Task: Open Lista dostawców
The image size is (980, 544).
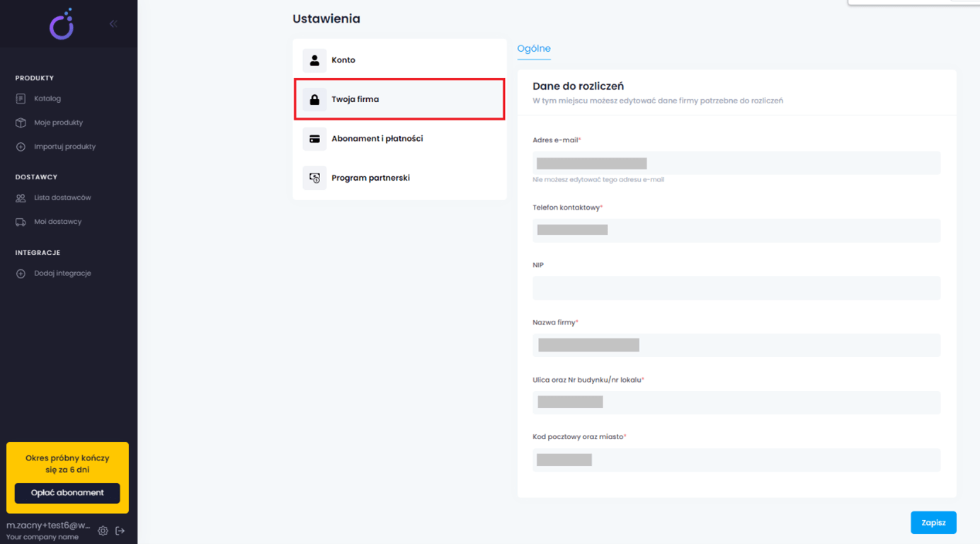Action: [x=62, y=198]
